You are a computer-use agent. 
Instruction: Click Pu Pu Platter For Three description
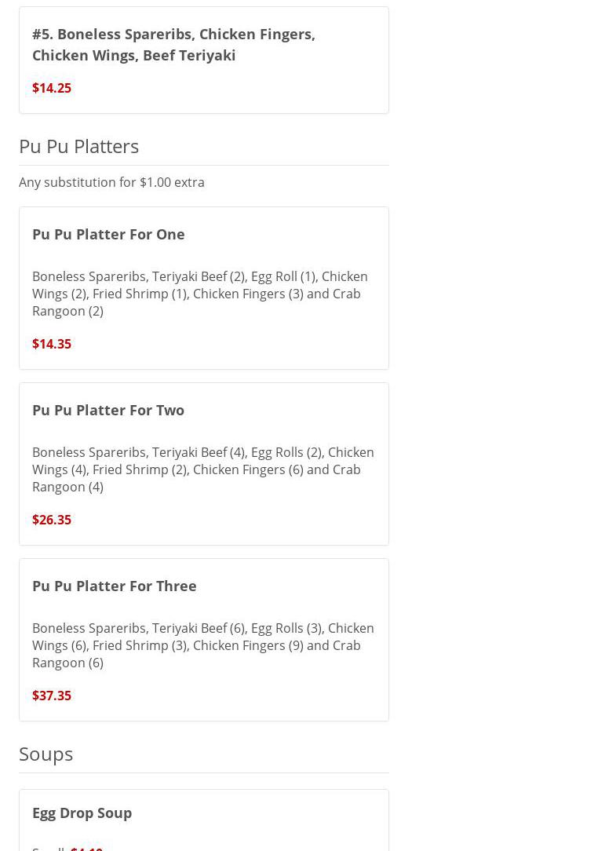point(202,645)
